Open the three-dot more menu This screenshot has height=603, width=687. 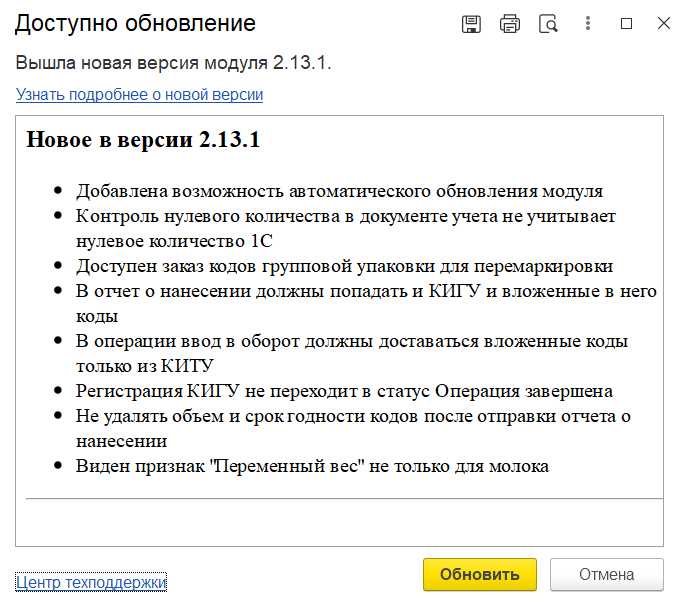[588, 23]
